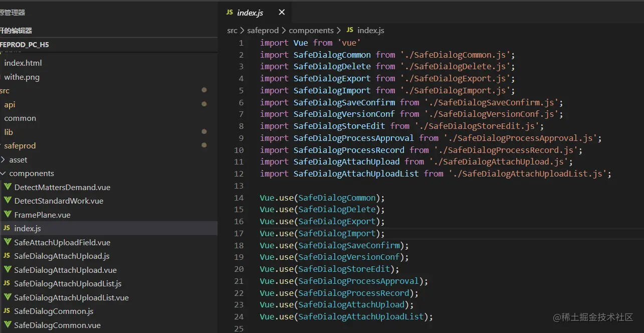Expand the asset folder chevron
This screenshot has width=644, height=333.
pyautogui.click(x=4, y=159)
